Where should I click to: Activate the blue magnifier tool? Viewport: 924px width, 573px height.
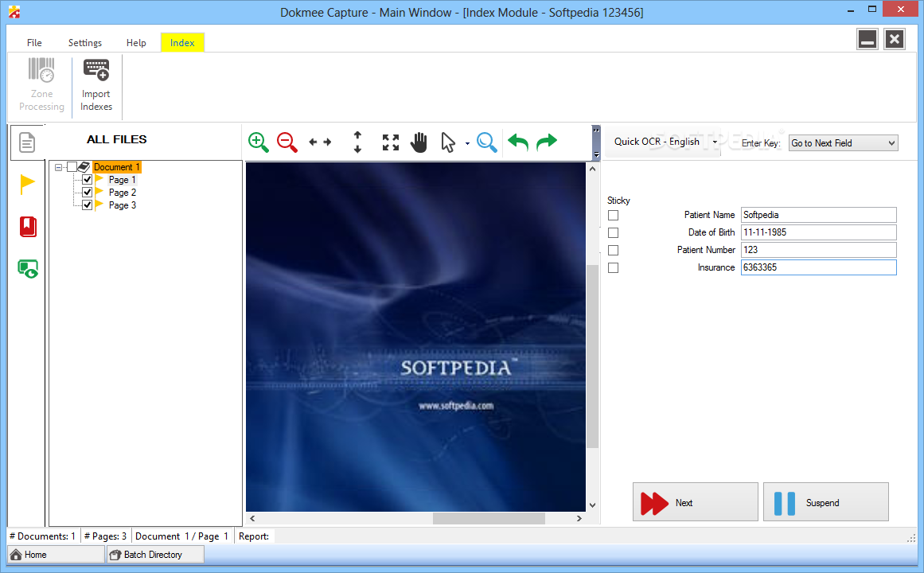[x=487, y=142]
